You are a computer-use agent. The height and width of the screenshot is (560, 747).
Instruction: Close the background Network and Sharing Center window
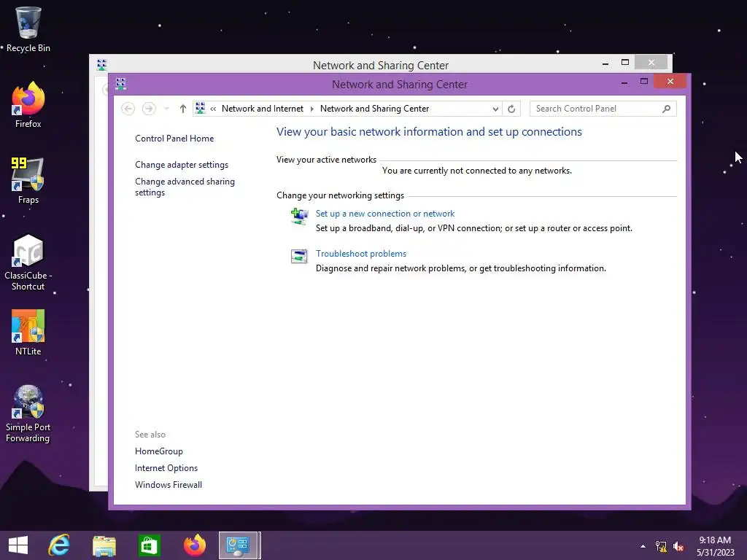tap(651, 63)
